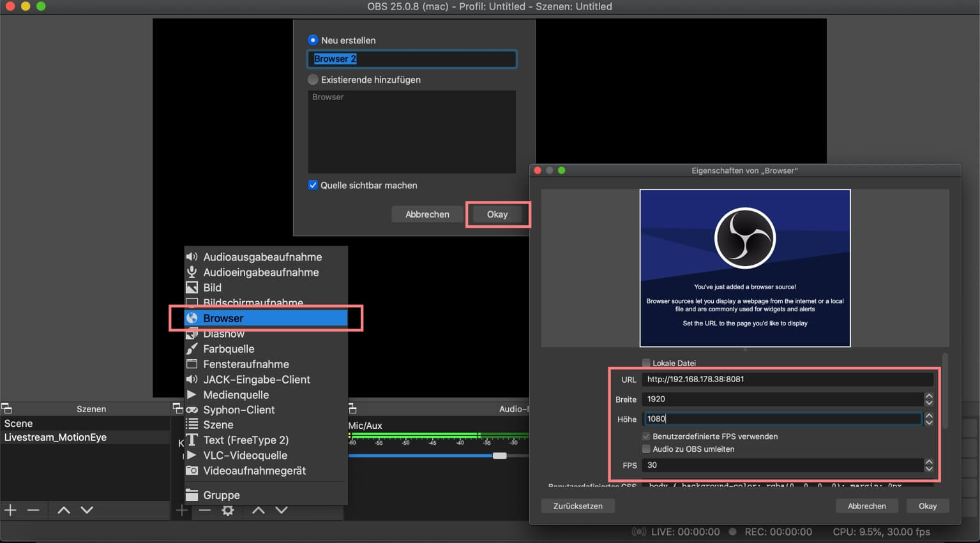Move source down with arrow icon
Screen dimensions: 980x543
[x=281, y=510]
